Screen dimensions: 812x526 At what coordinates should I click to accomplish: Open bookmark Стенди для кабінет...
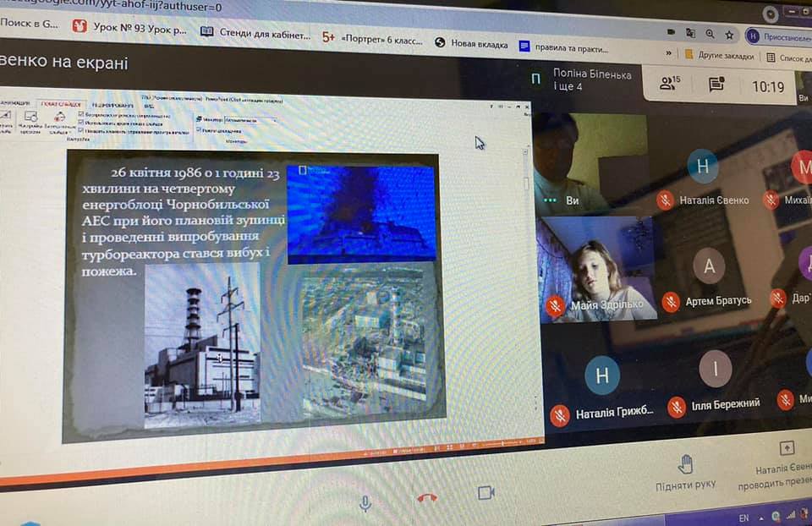[255, 33]
